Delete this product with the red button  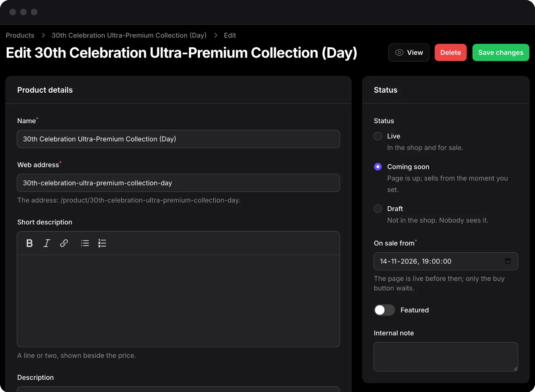tap(451, 53)
